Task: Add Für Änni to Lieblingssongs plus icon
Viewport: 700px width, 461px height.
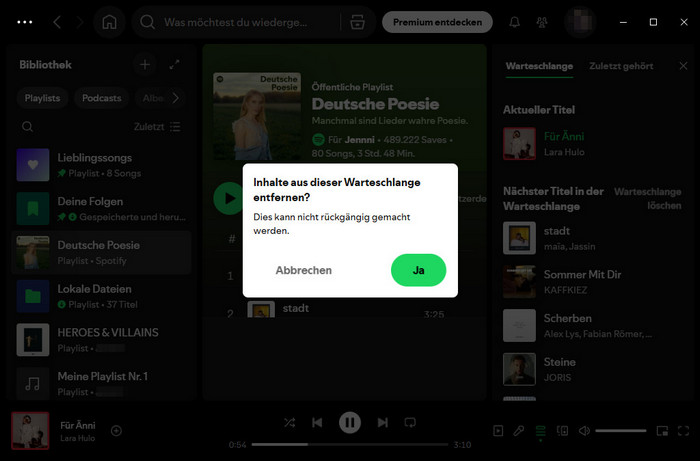Action: pos(116,431)
